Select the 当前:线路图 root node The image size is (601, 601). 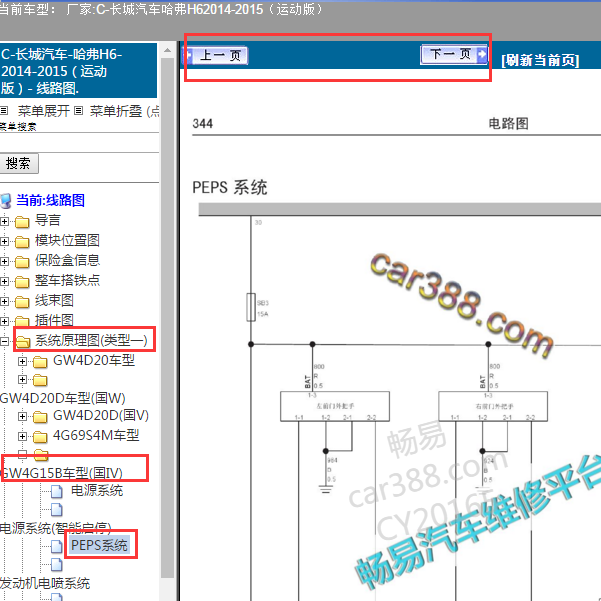click(x=50, y=200)
